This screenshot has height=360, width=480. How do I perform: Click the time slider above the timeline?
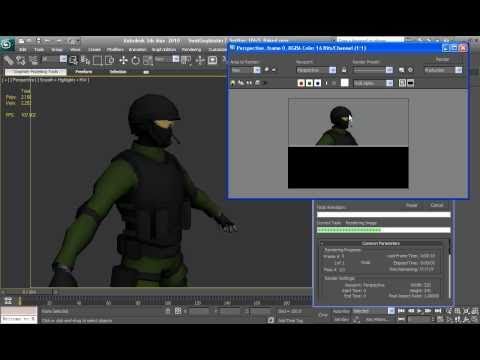(29, 292)
